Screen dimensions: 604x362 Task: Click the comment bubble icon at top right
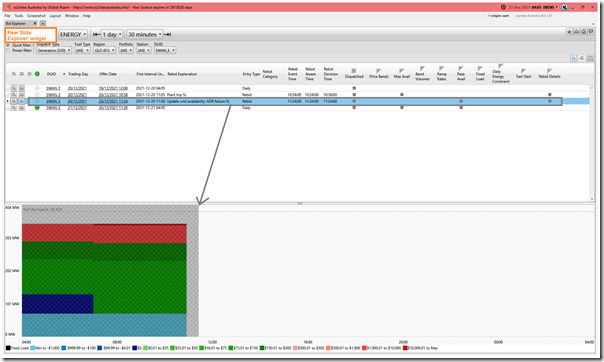[591, 32]
